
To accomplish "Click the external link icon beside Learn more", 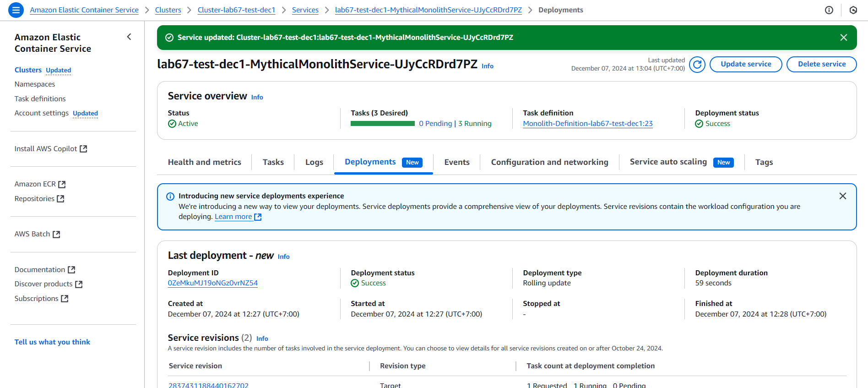I will point(258,217).
